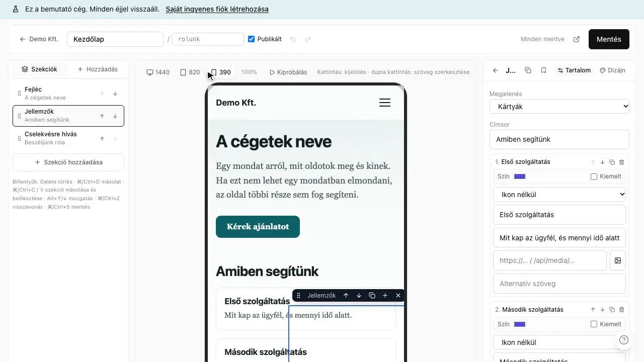Image resolution: width=644 pixels, height=362 pixels.
Task: Click the undo arrow next to Publikált
Action: [293, 39]
